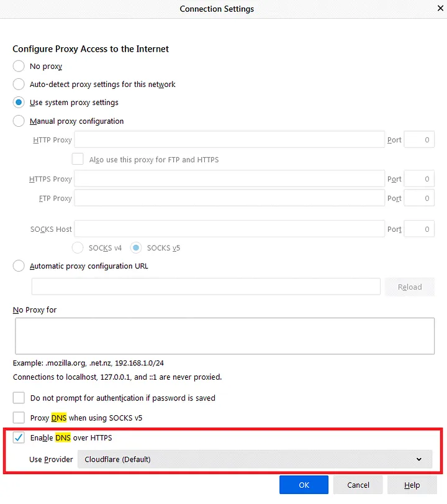Enable Do not prompt for authentication option

19,398
